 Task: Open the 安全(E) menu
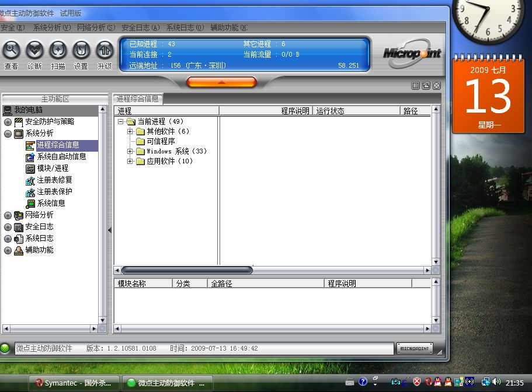click(x=12, y=27)
